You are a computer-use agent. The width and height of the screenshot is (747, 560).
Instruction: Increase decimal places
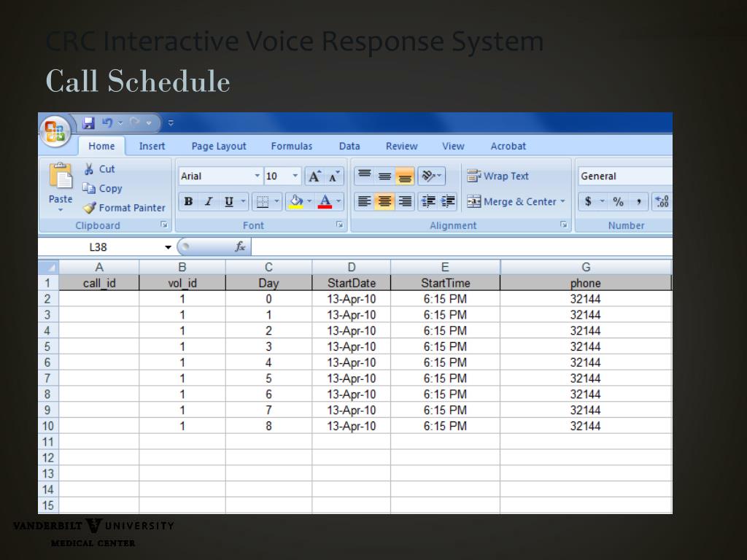(x=662, y=201)
